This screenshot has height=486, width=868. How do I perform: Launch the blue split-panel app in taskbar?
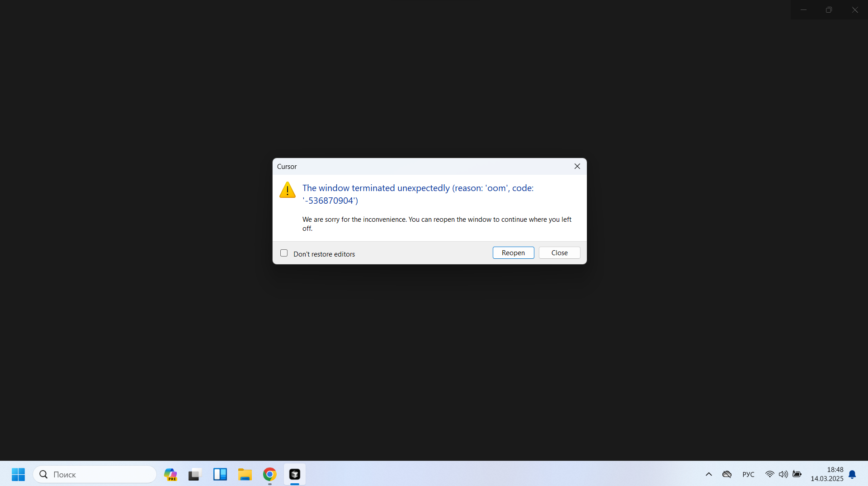220,474
